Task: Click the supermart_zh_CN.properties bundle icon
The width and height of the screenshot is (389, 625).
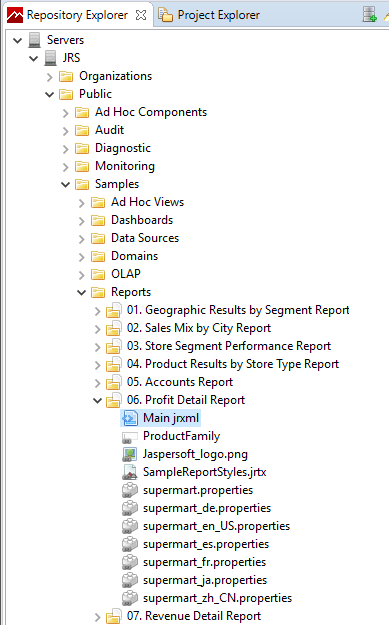Action: point(130,598)
